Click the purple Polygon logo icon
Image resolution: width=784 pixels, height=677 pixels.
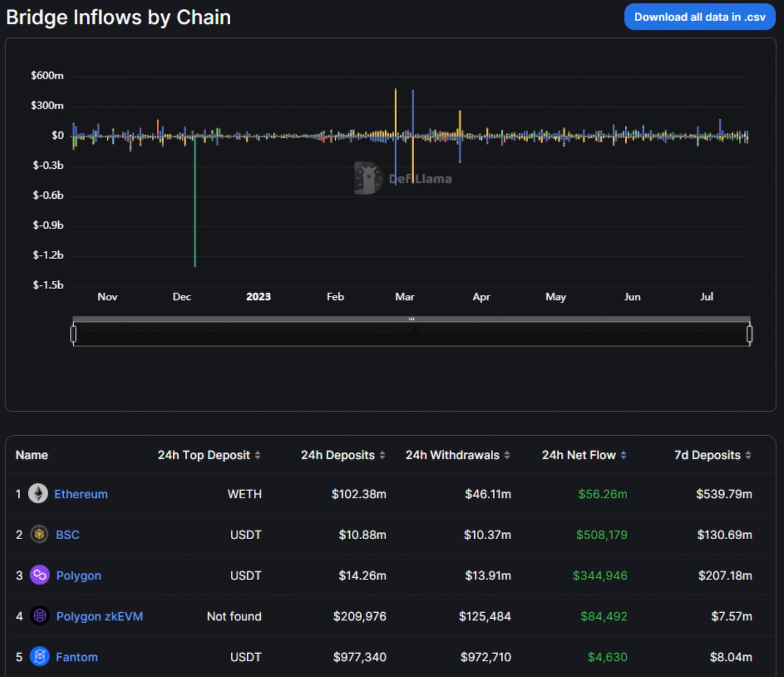coord(39,575)
